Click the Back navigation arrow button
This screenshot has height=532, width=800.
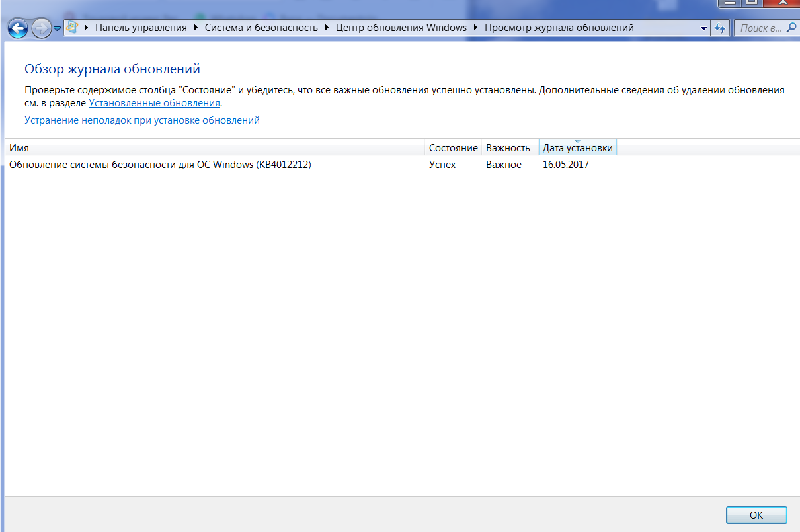(19, 28)
